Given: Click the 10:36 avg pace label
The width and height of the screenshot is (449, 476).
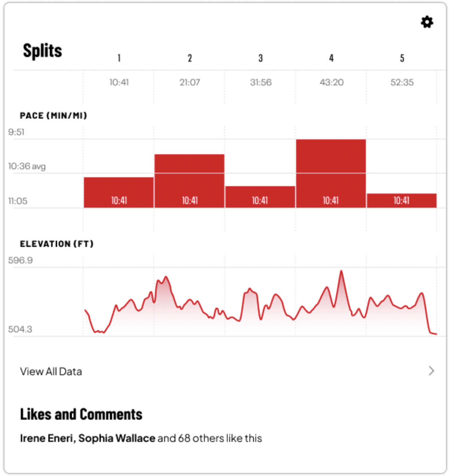Looking at the screenshot, I should 27,166.
